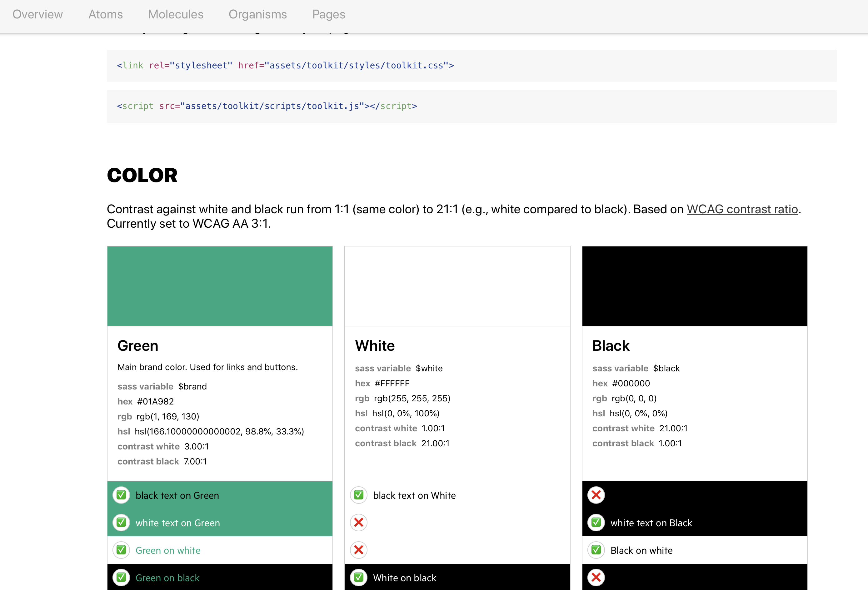Image resolution: width=868 pixels, height=590 pixels.
Task: Click 'white text on Black' label
Action: 651,523
